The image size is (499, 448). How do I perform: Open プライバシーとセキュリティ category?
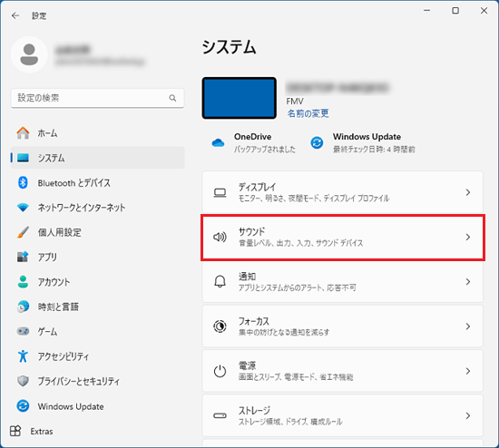pos(97,381)
